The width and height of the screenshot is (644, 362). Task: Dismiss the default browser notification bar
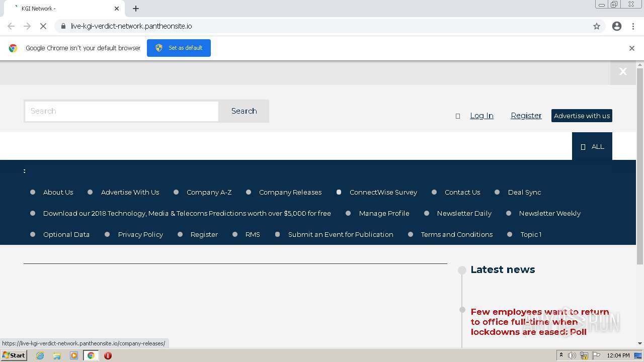point(632,48)
